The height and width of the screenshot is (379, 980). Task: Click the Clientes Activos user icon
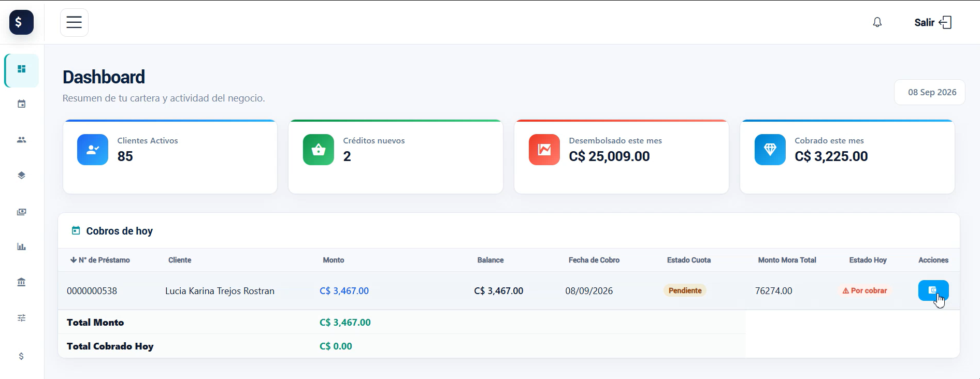coord(93,150)
